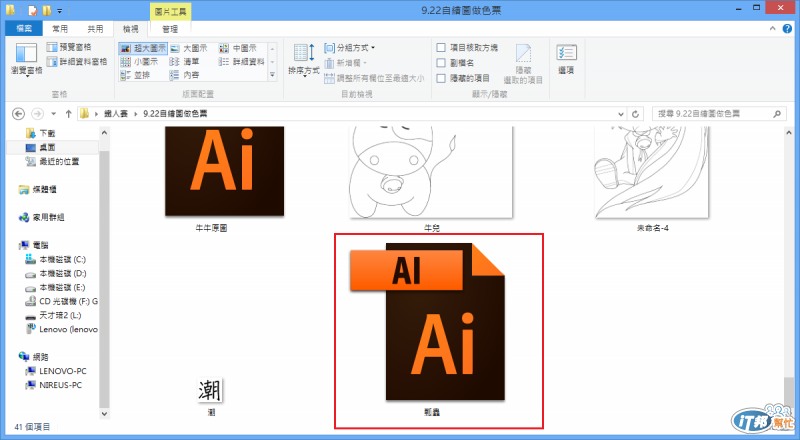Select 清單 list layout

[184, 62]
